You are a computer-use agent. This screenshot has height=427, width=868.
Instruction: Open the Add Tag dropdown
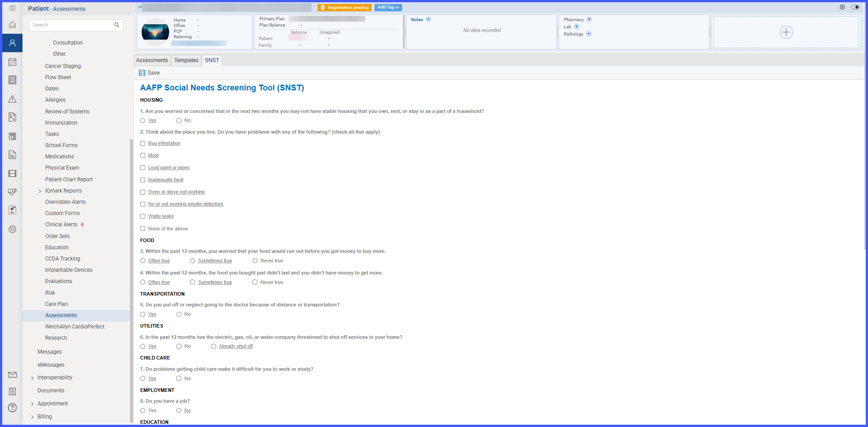click(388, 7)
